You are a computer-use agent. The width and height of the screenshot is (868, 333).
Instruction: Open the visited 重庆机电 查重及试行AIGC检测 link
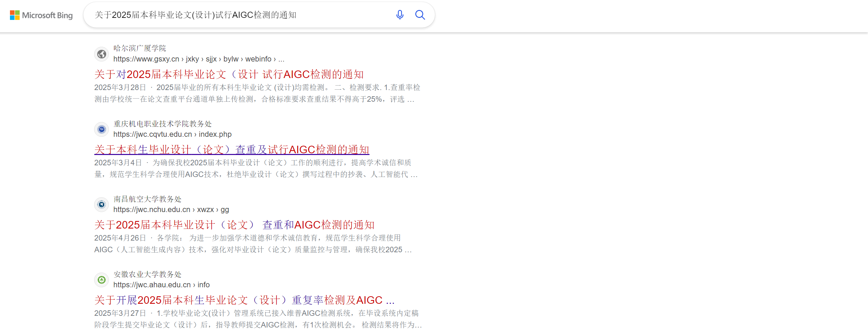(x=232, y=149)
